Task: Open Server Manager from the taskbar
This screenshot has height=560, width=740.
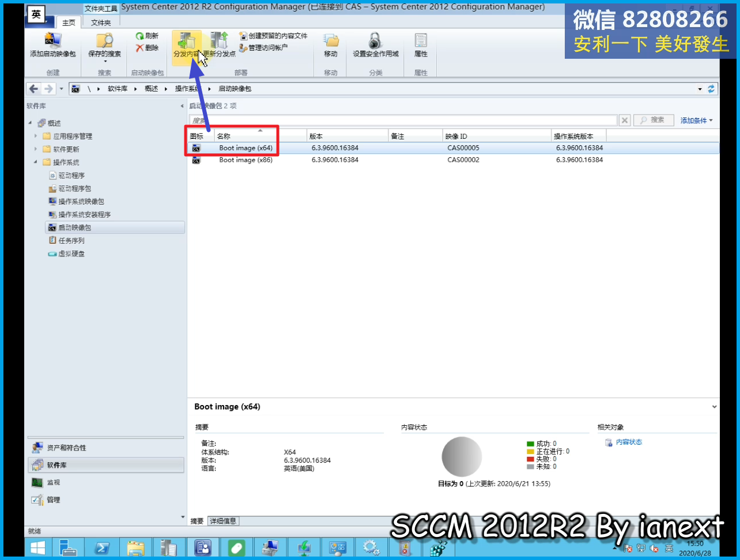Action: [68, 547]
